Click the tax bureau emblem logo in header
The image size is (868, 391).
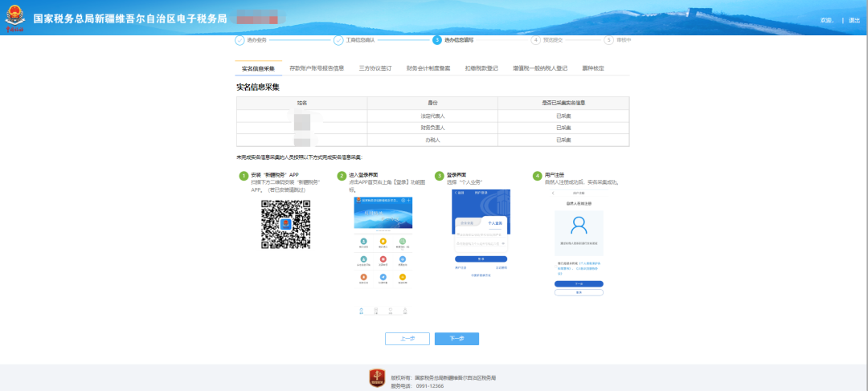[14, 16]
